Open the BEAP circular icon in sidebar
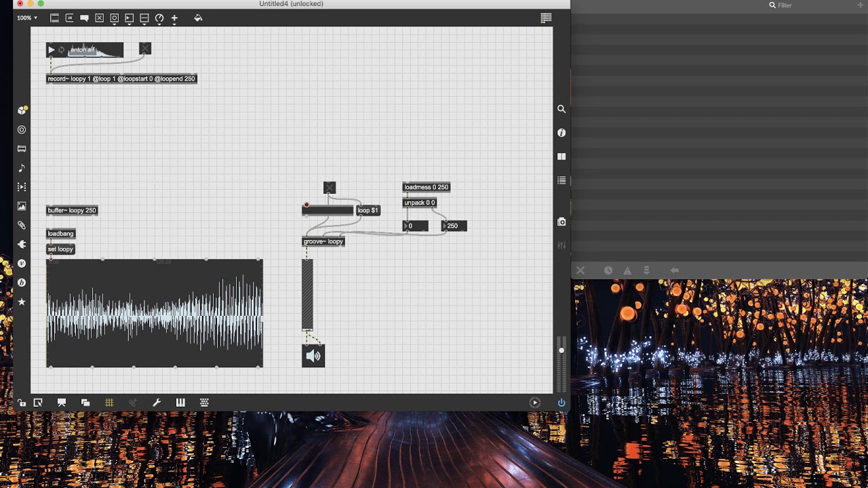 click(x=22, y=283)
